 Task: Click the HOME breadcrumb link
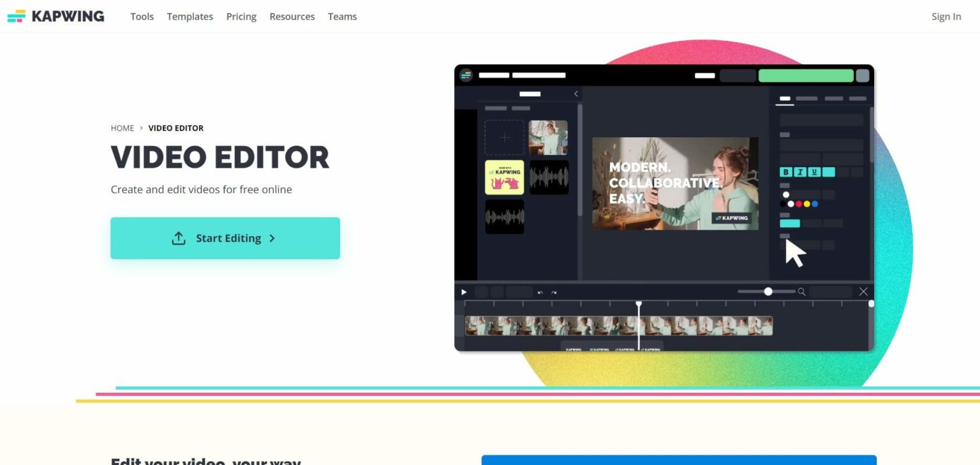pyautogui.click(x=122, y=128)
